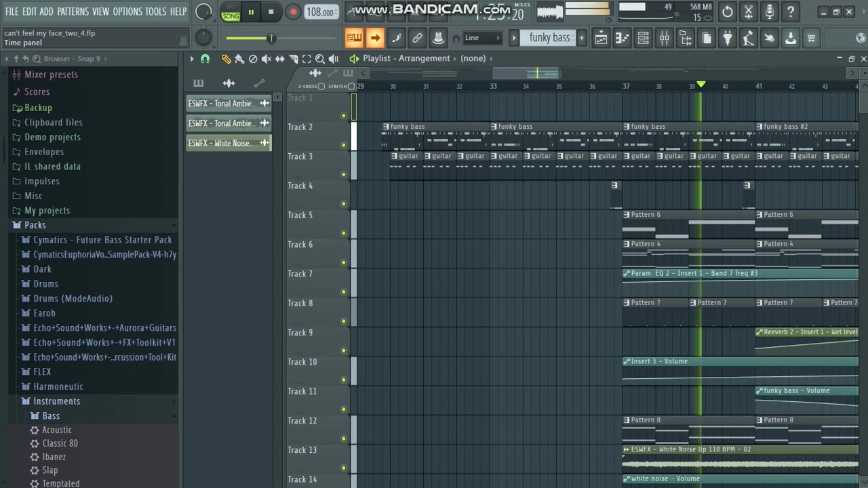Open the VIEW menu
Image resolution: width=868 pixels, height=488 pixels.
pyautogui.click(x=100, y=12)
